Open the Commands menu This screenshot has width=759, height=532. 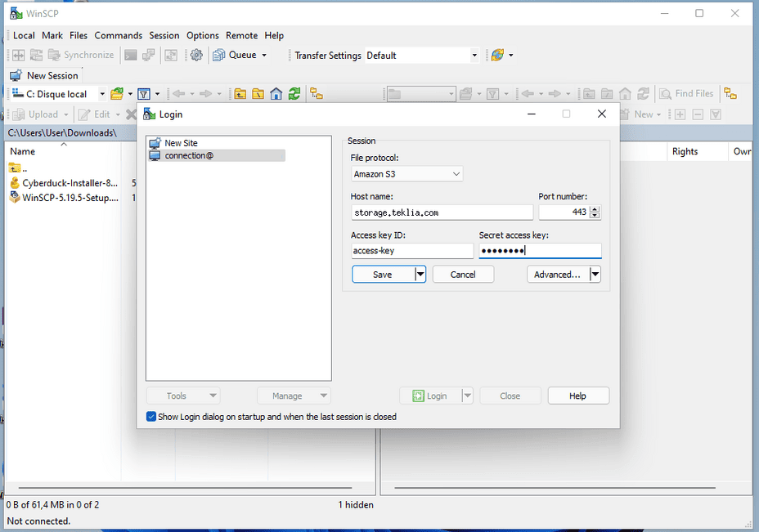pos(118,35)
